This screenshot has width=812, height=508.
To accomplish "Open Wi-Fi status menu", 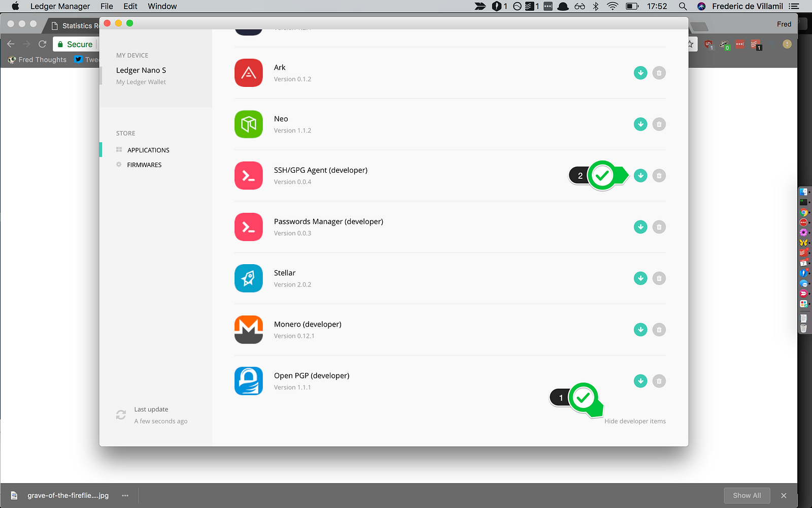I will (613, 6).
